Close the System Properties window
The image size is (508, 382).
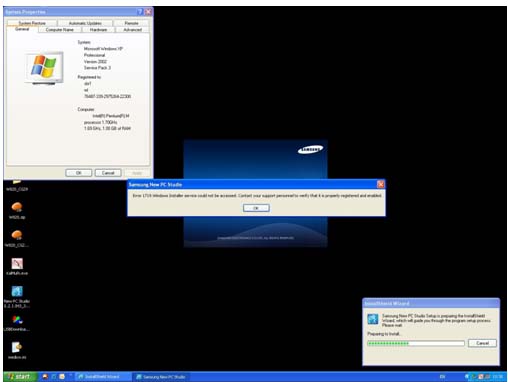point(148,12)
